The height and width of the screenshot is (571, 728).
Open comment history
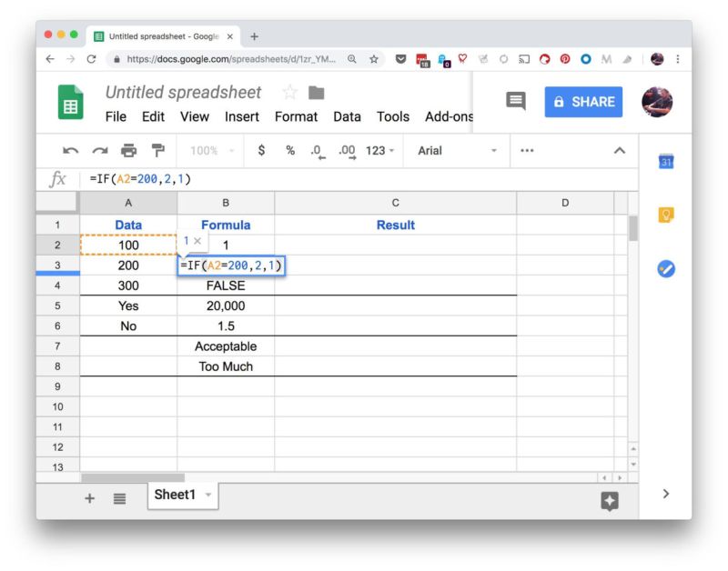pyautogui.click(x=515, y=102)
